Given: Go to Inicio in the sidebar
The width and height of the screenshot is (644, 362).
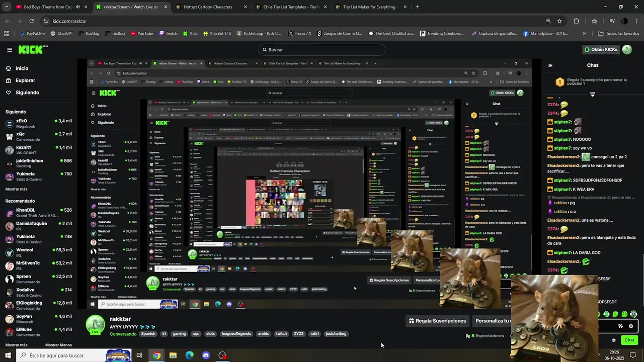Looking at the screenshot, I should [x=17, y=68].
